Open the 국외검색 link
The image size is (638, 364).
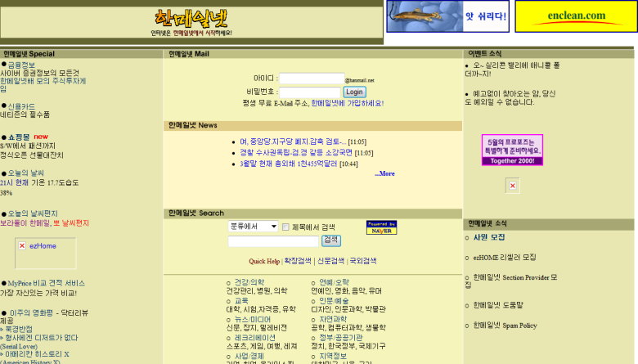click(x=363, y=261)
